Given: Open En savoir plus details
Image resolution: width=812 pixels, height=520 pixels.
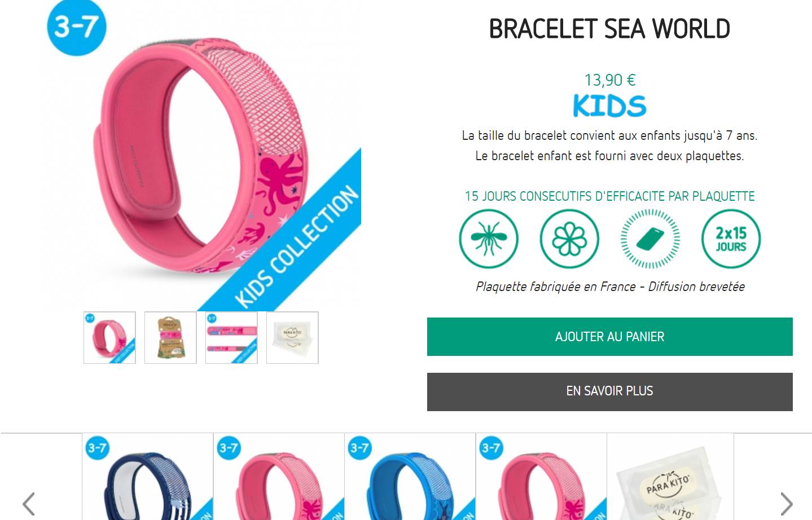Looking at the screenshot, I should point(609,391).
